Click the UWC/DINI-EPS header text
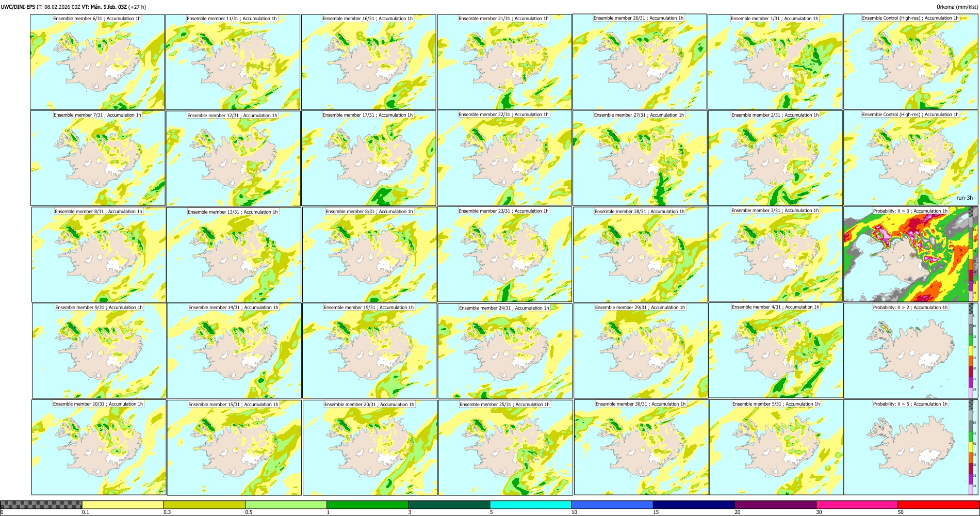Screen dimensions: 980x516 tap(18, 7)
